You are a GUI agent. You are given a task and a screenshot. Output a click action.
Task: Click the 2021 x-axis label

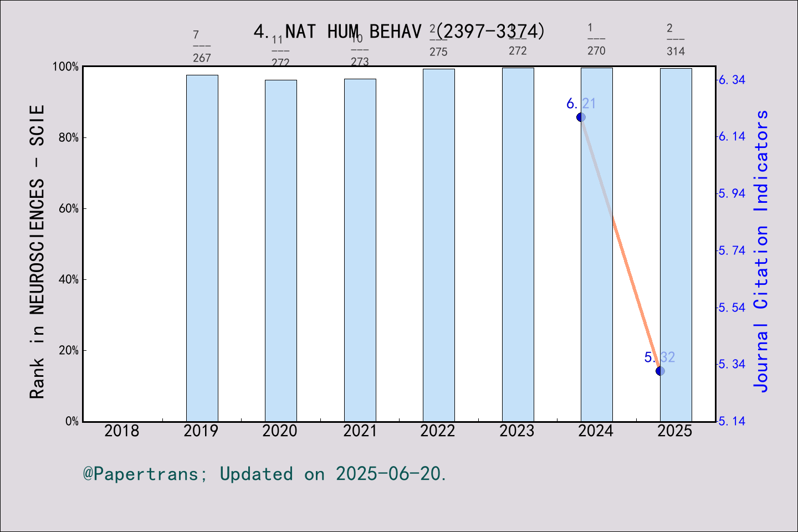[359, 431]
